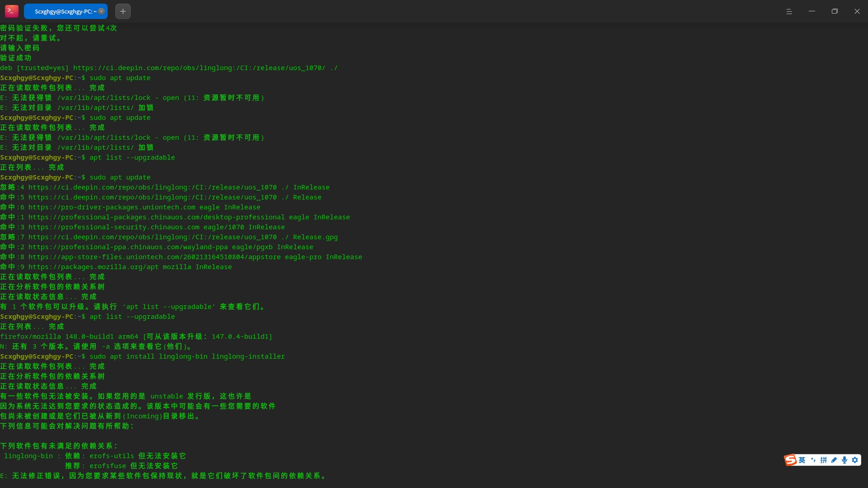Viewport: 868px width, 488px height.
Task: Click the line containing "(Incoming)目录移出"
Action: [100, 416]
